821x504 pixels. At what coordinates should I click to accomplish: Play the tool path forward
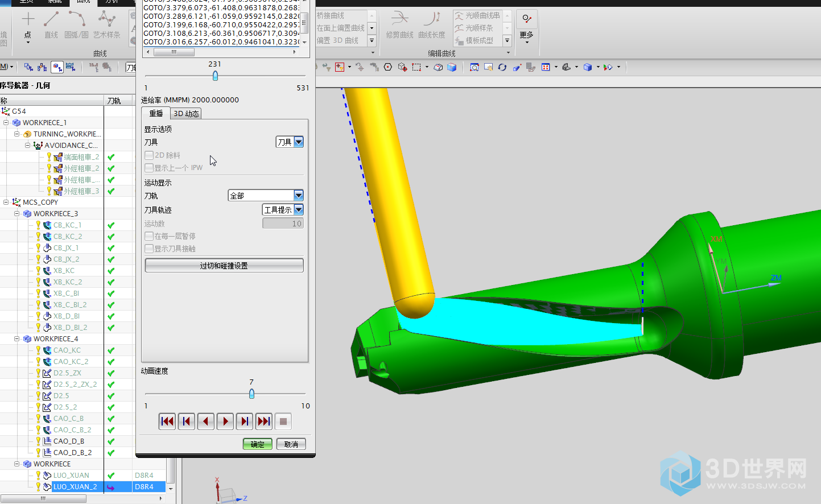point(225,422)
